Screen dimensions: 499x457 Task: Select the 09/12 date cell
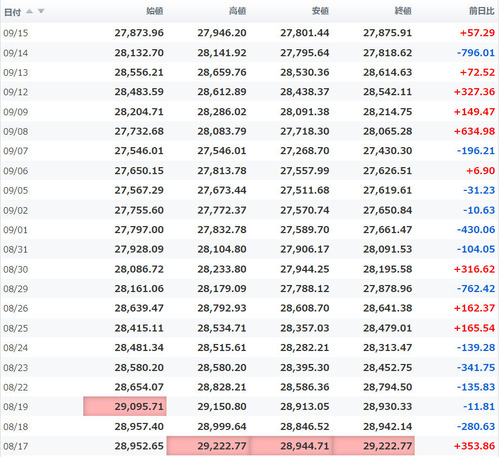pyautogui.click(x=16, y=92)
